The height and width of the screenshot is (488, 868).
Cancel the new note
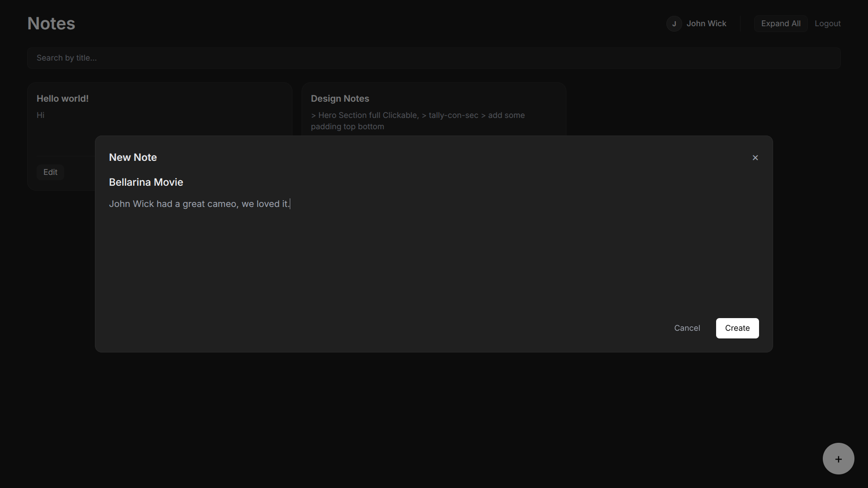click(687, 328)
